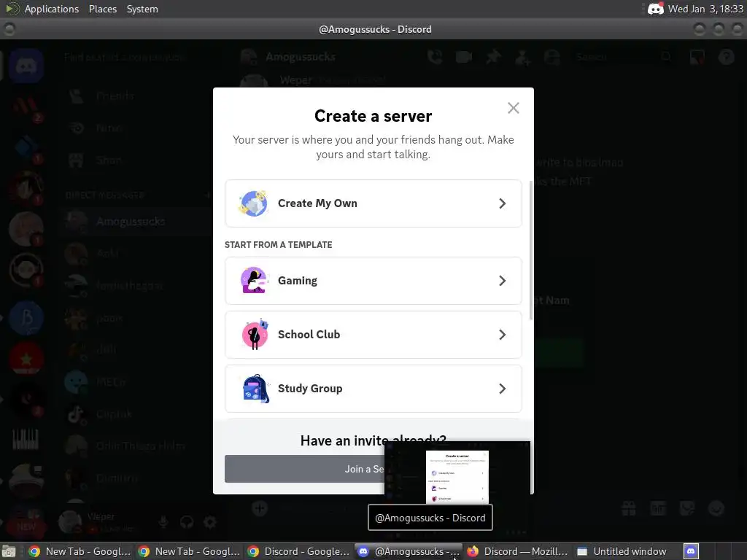The image size is (747, 560).
Task: Choose the Gaming template
Action: [373, 281]
